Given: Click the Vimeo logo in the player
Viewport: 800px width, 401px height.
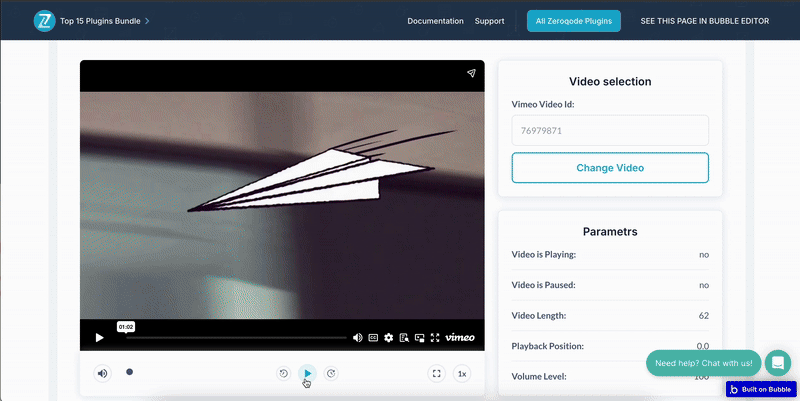Looking at the screenshot, I should (460, 338).
